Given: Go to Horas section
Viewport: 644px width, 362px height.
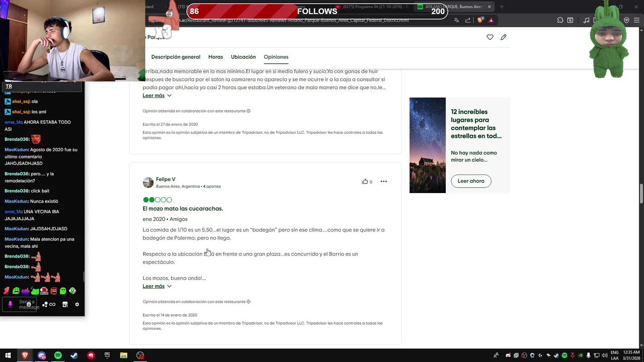Looking at the screenshot, I should [215, 57].
